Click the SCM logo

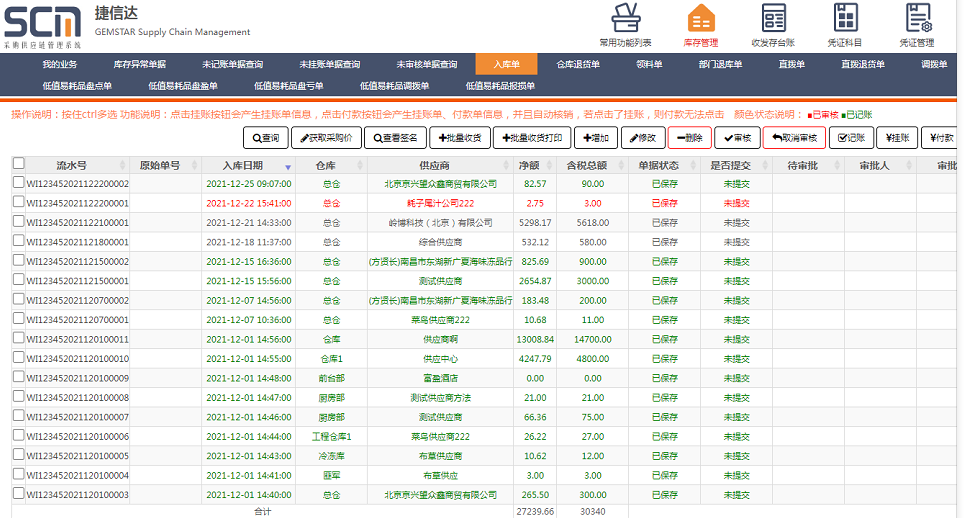click(44, 22)
